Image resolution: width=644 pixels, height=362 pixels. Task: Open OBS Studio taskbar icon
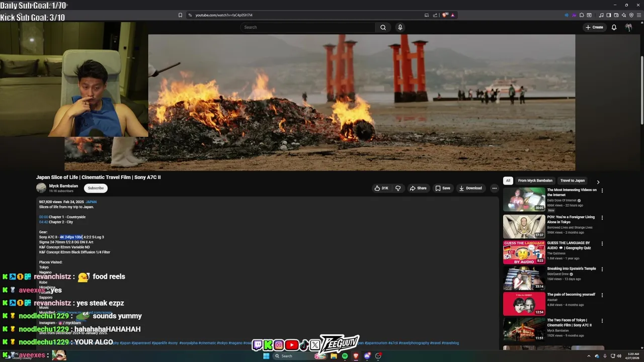pyautogui.click(x=378, y=356)
